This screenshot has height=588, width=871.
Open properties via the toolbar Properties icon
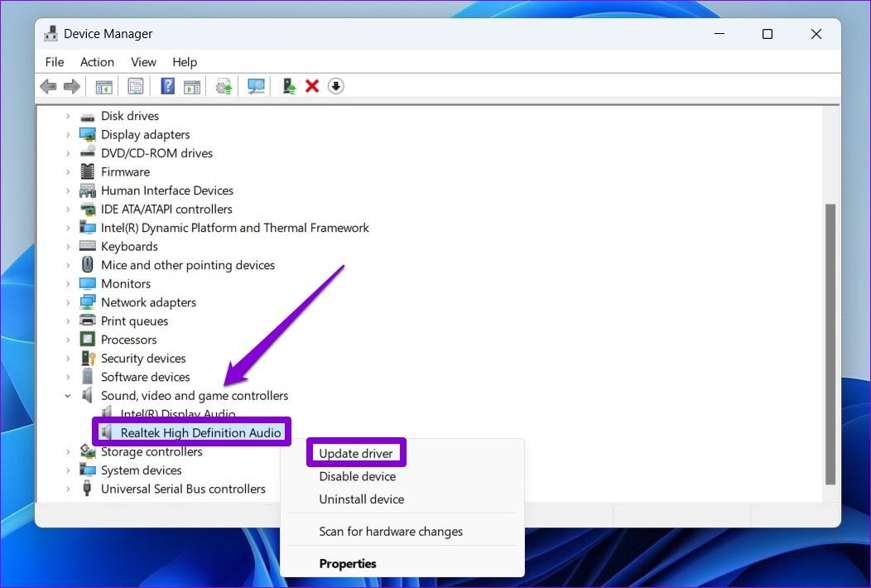(135, 85)
